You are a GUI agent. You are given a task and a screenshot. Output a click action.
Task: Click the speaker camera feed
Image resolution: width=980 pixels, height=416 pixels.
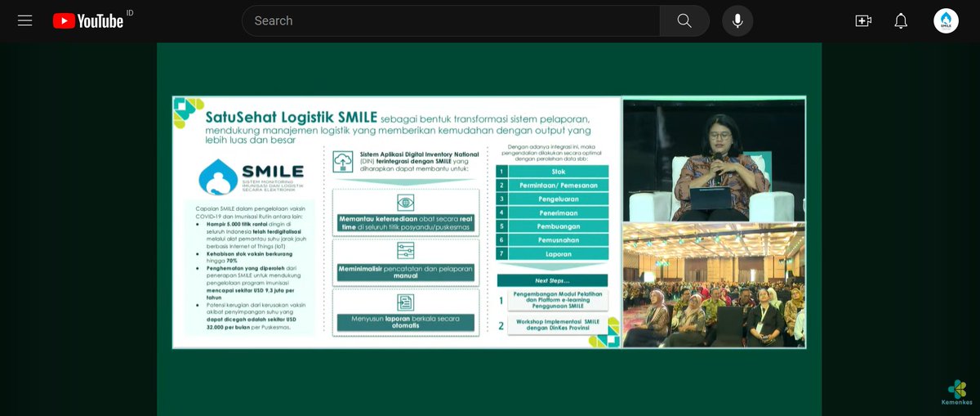coord(714,160)
